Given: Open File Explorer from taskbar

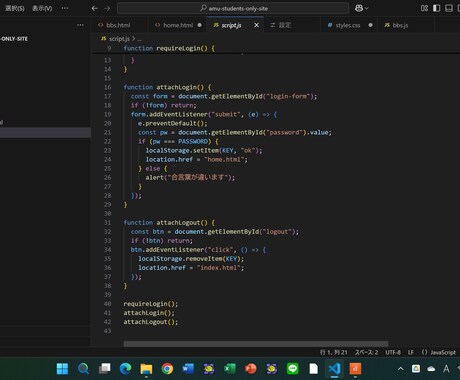Looking at the screenshot, I should [x=146, y=369].
